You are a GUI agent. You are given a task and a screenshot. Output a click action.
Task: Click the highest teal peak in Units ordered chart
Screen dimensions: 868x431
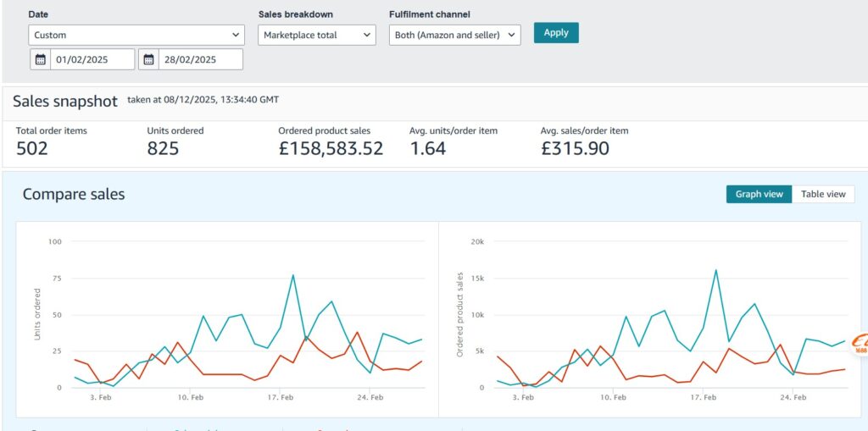(x=293, y=274)
